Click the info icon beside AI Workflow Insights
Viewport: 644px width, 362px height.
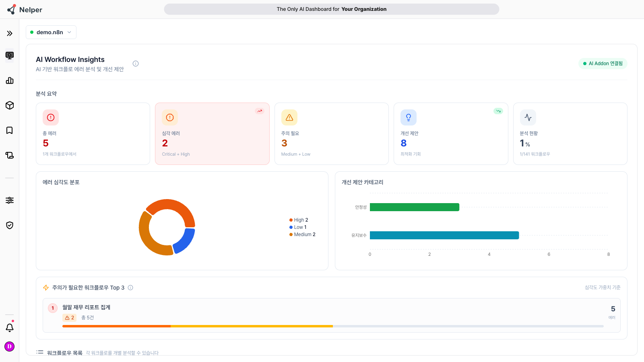click(x=136, y=64)
